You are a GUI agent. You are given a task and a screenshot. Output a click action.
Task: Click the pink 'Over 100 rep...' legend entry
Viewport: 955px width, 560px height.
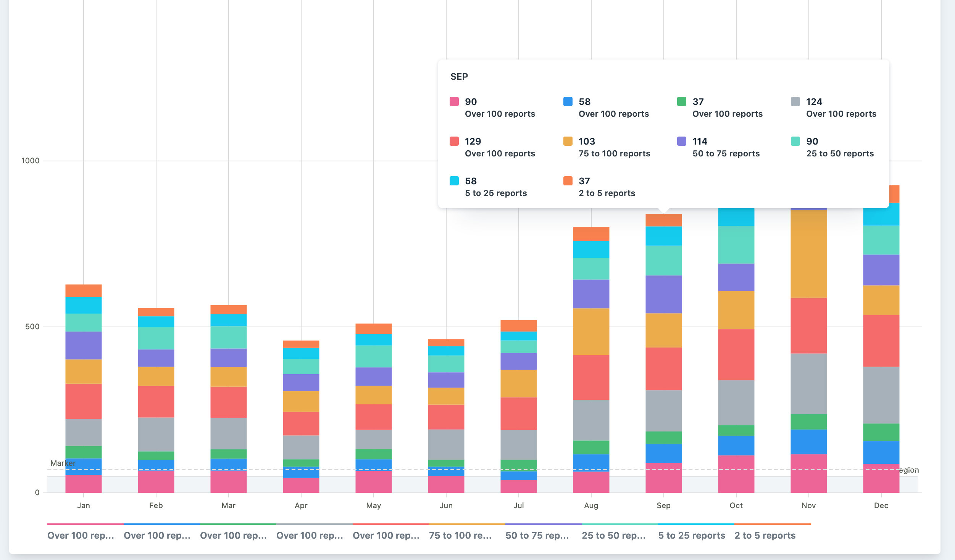click(81, 535)
